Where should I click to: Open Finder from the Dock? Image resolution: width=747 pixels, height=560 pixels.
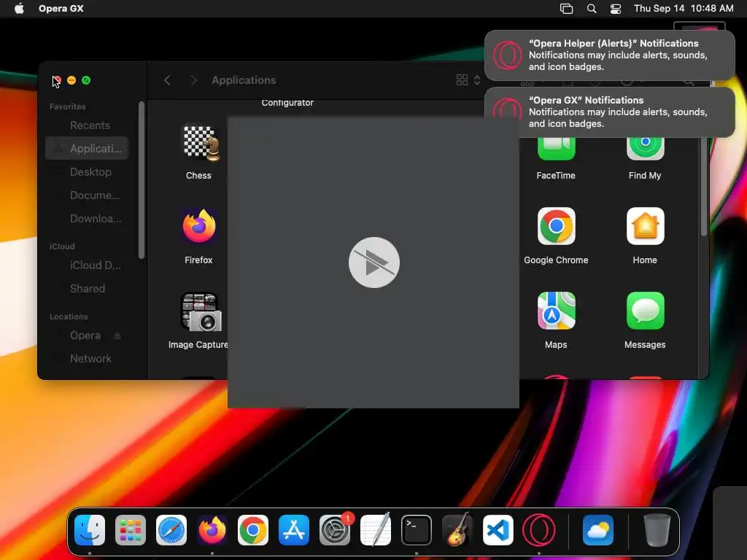(90, 529)
